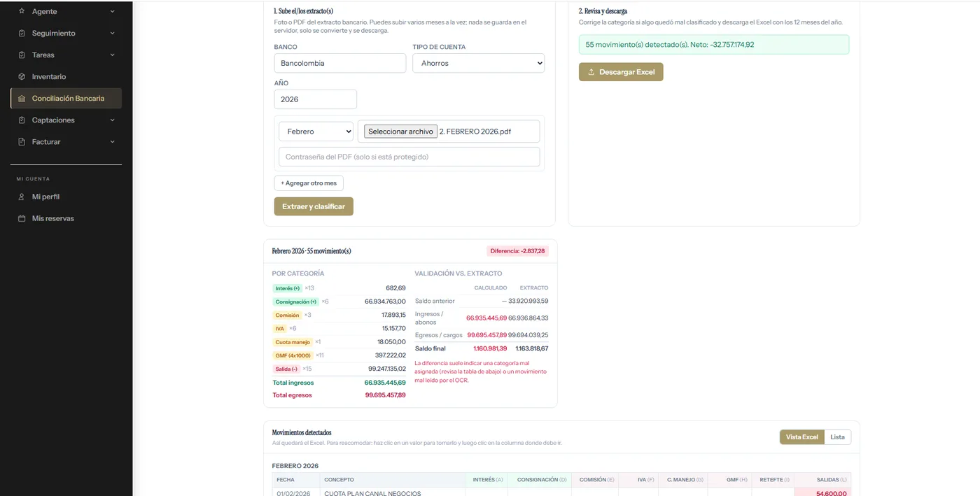Viewport: 980px width, 496px height.
Task: Expand the Tareas menu chevron
Action: (113, 55)
